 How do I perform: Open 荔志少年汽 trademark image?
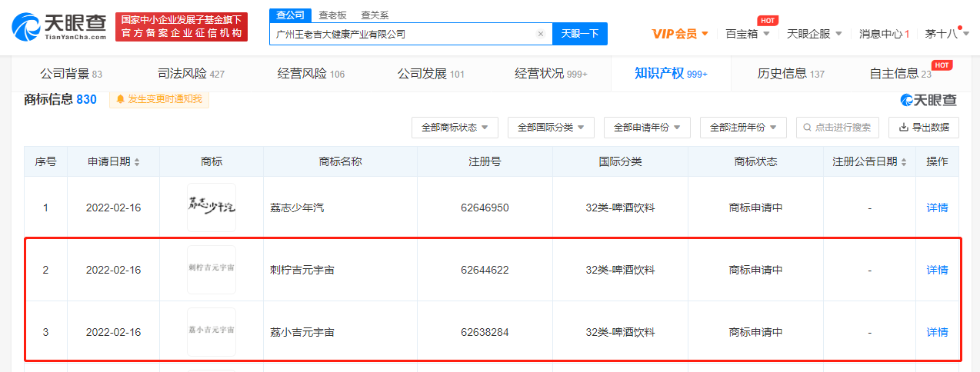point(212,208)
